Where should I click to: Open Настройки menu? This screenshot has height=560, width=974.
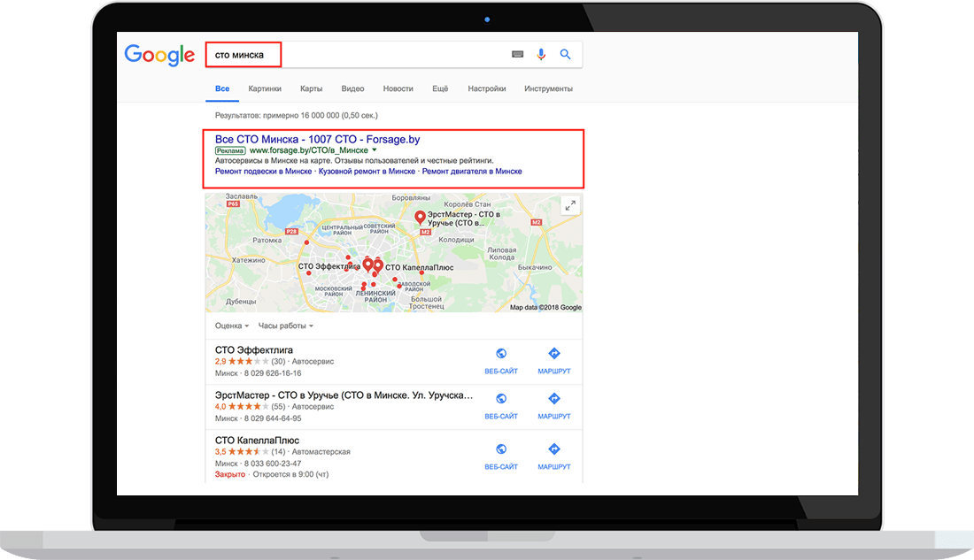pyautogui.click(x=487, y=88)
